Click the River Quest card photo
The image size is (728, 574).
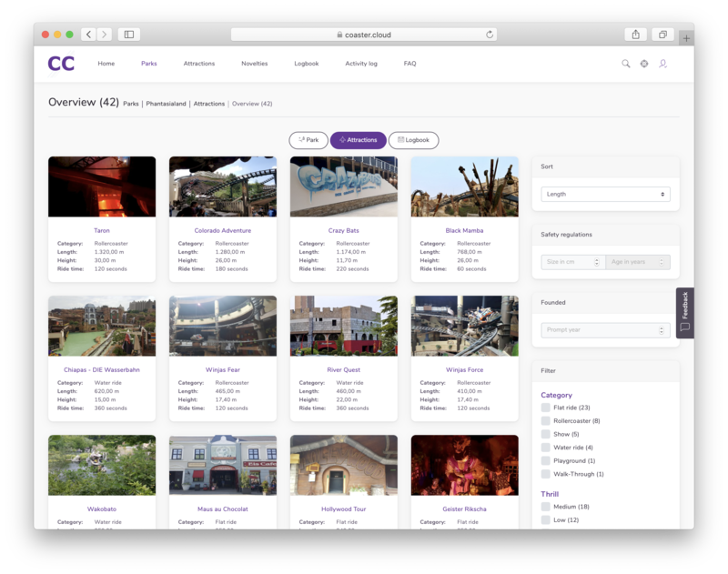click(x=344, y=326)
